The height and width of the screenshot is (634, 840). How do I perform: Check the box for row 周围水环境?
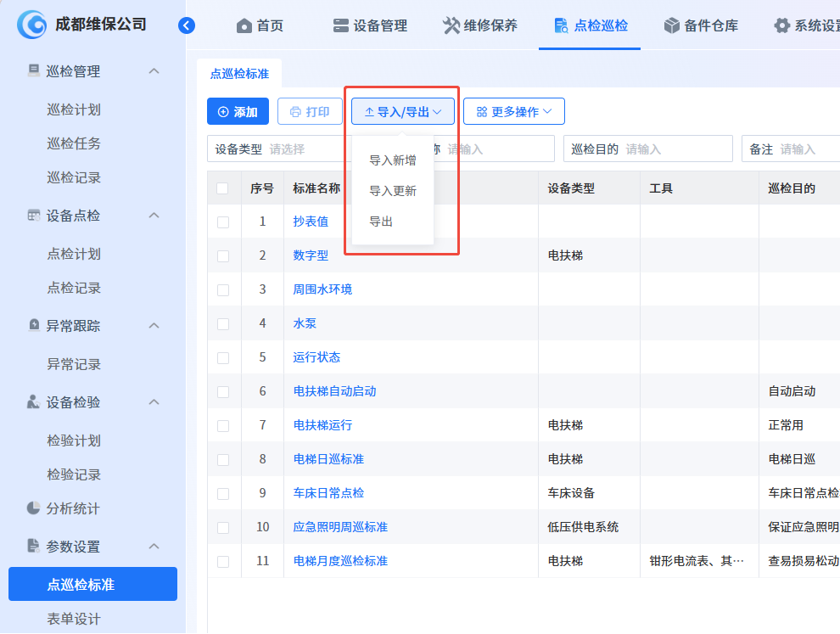click(x=223, y=290)
